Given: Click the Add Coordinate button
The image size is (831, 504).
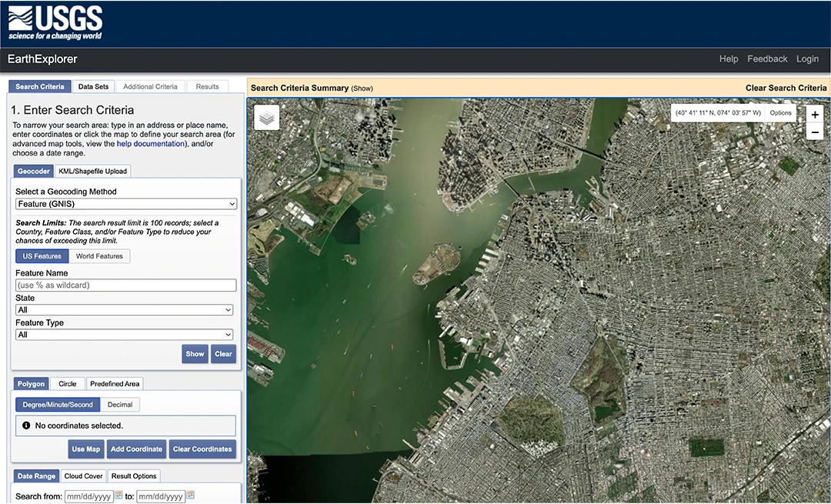Looking at the screenshot, I should pos(136,449).
